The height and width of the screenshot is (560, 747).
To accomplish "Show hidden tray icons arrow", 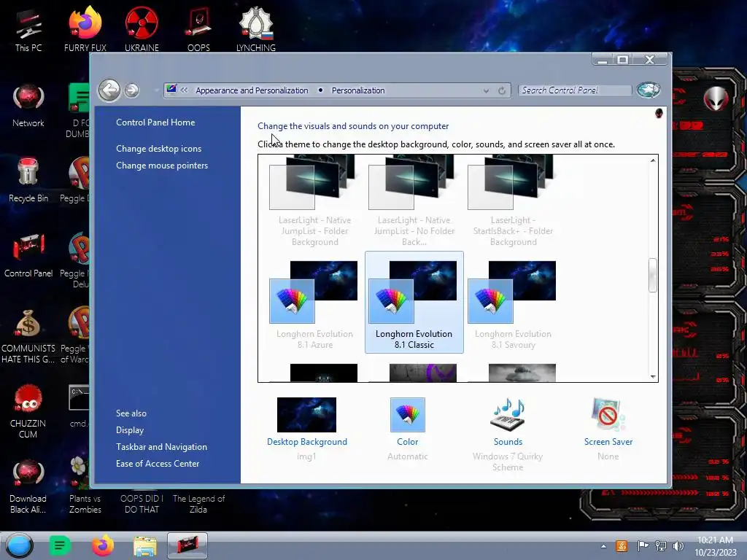I will [603, 546].
